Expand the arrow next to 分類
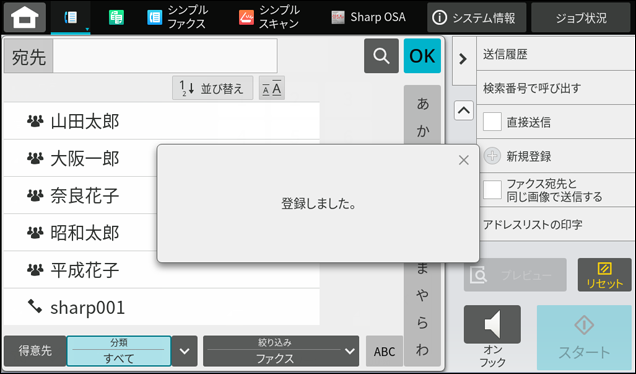Screen dimensions: 636x374 [x=185, y=351]
